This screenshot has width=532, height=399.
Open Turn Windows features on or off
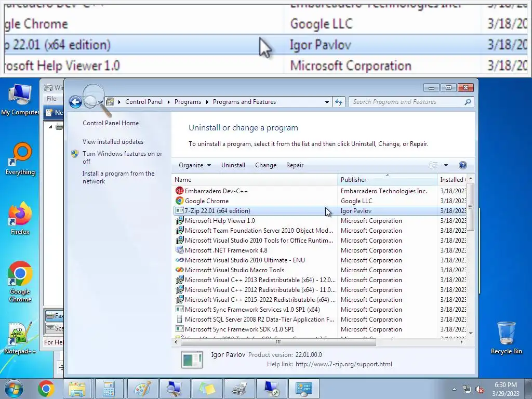tap(122, 157)
